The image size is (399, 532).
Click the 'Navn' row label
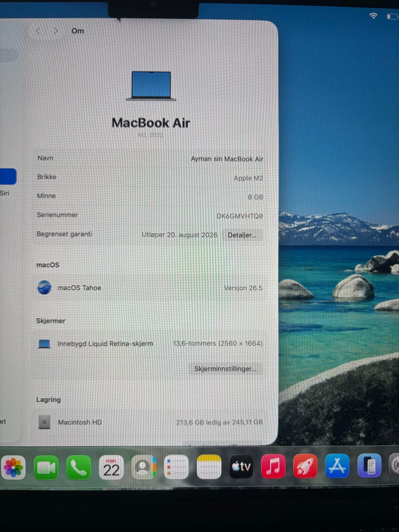(x=45, y=158)
